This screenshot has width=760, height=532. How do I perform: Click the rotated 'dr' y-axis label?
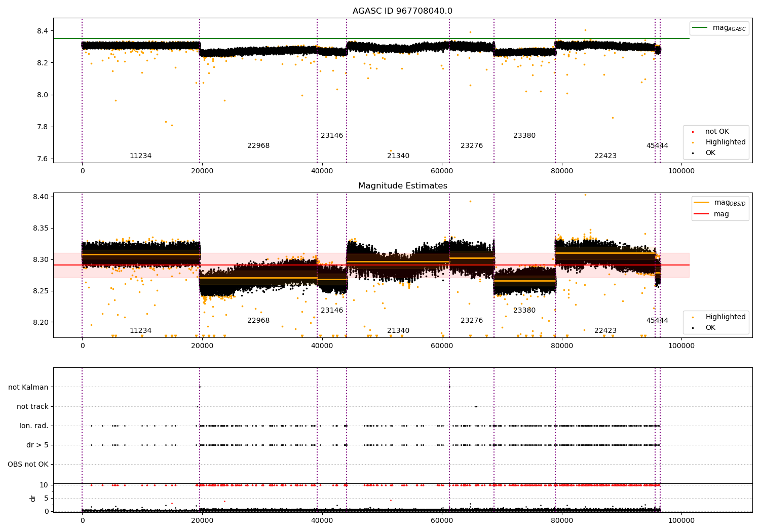[33, 498]
